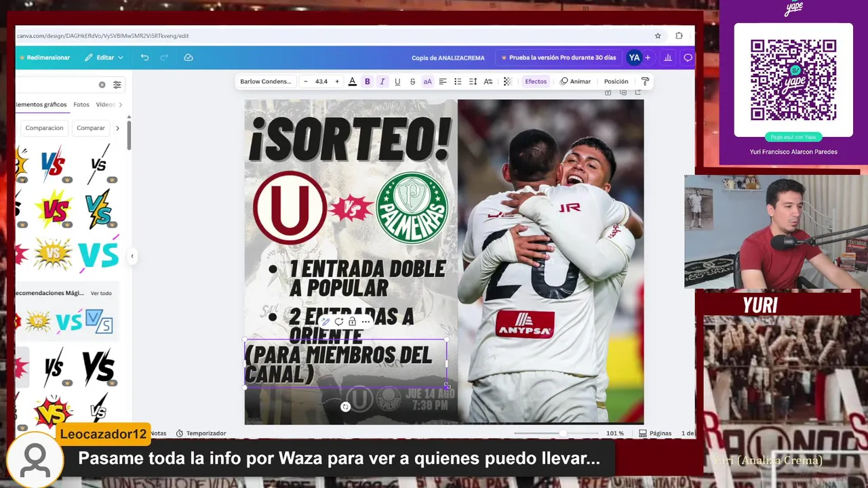
Task: Redo with the forward arrow icon
Action: point(164,58)
